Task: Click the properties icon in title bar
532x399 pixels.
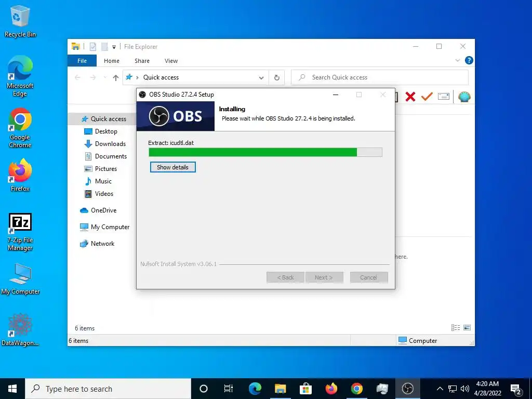Action: (x=93, y=47)
